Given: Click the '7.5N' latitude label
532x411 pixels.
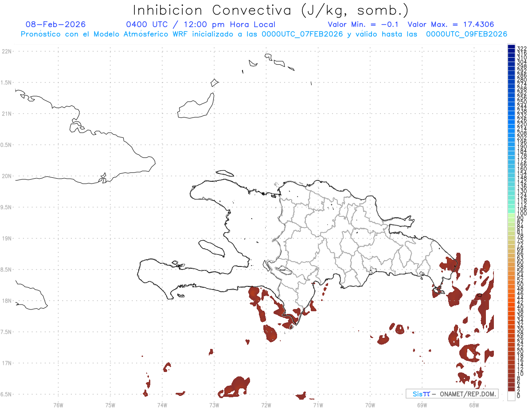Looking at the screenshot, I should (6, 332).
